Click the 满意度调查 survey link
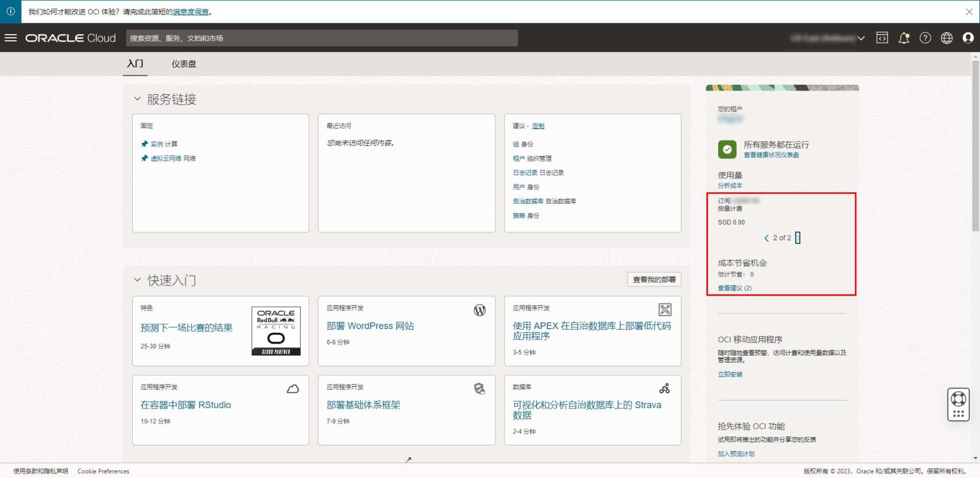980x478 pixels. pos(191,12)
